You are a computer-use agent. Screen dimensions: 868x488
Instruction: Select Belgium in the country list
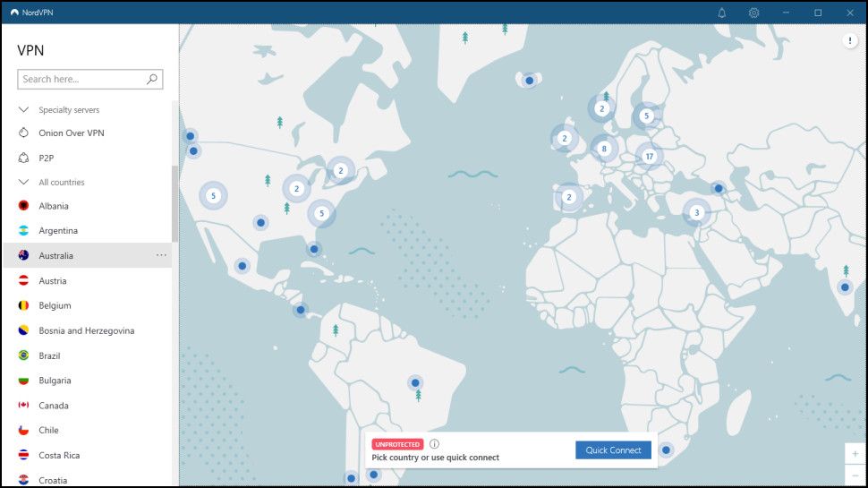(87, 305)
